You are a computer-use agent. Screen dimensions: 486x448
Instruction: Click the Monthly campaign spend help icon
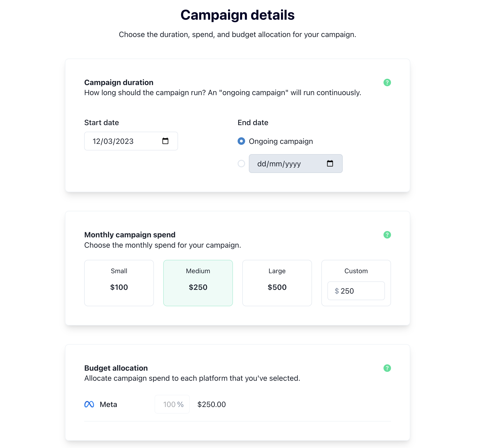[x=387, y=235]
